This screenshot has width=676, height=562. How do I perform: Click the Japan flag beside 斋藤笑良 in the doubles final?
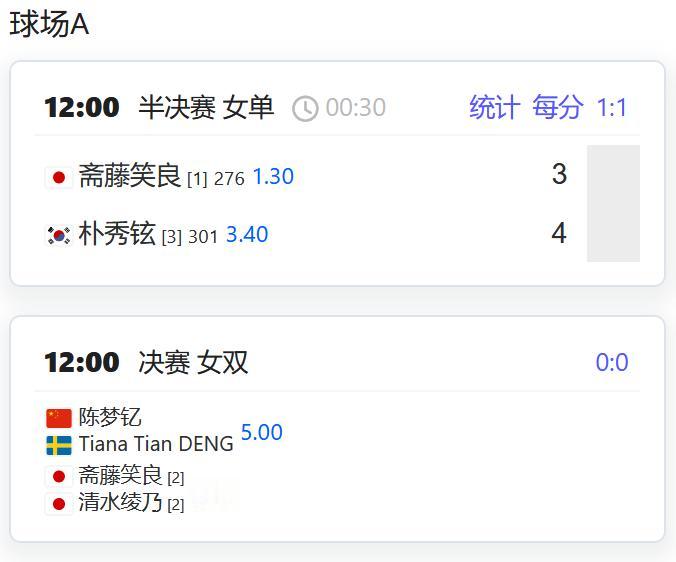click(x=59, y=477)
